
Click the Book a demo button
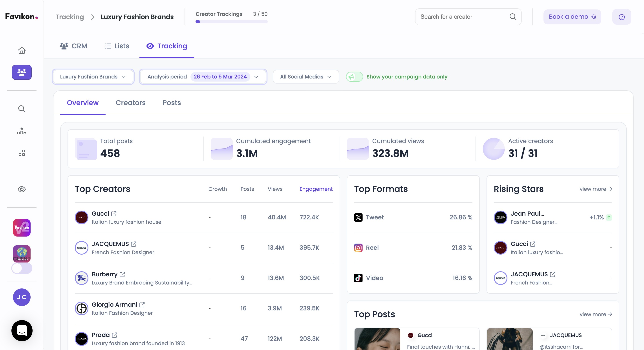coord(572,17)
